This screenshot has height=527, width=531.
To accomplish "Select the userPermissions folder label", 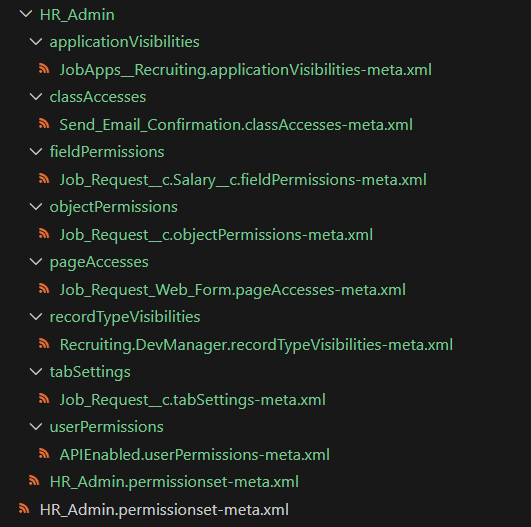I will [107, 427].
